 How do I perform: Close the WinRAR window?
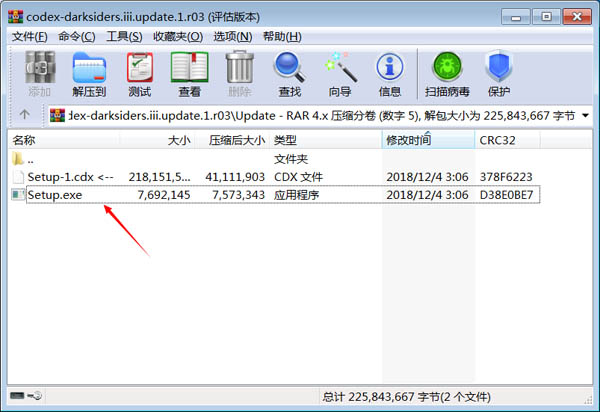tap(577, 17)
